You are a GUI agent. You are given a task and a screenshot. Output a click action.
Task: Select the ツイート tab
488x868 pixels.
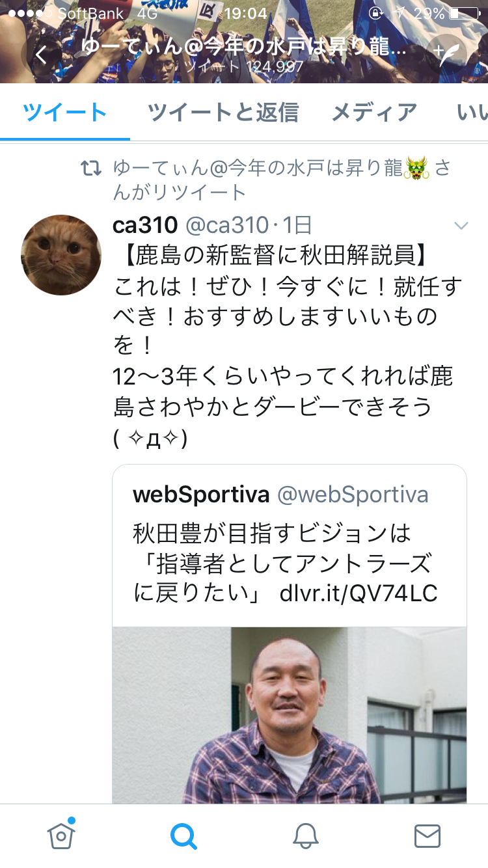tap(65, 113)
